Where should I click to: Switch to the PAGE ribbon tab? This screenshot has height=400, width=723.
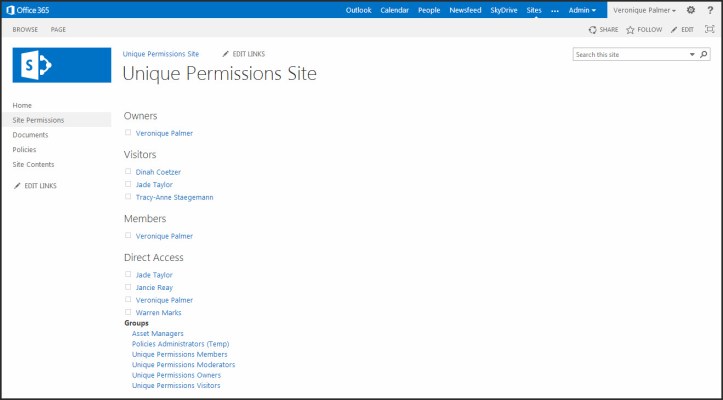(x=58, y=30)
